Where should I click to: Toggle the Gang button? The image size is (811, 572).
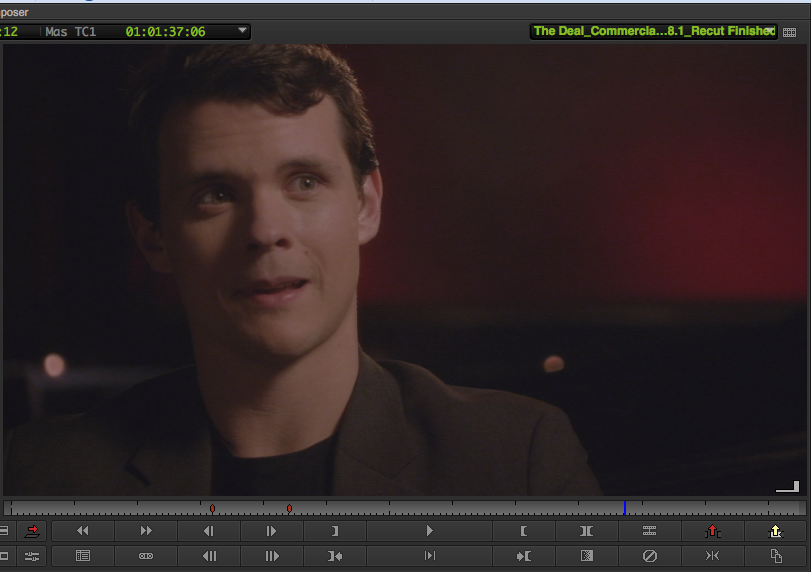point(146,556)
